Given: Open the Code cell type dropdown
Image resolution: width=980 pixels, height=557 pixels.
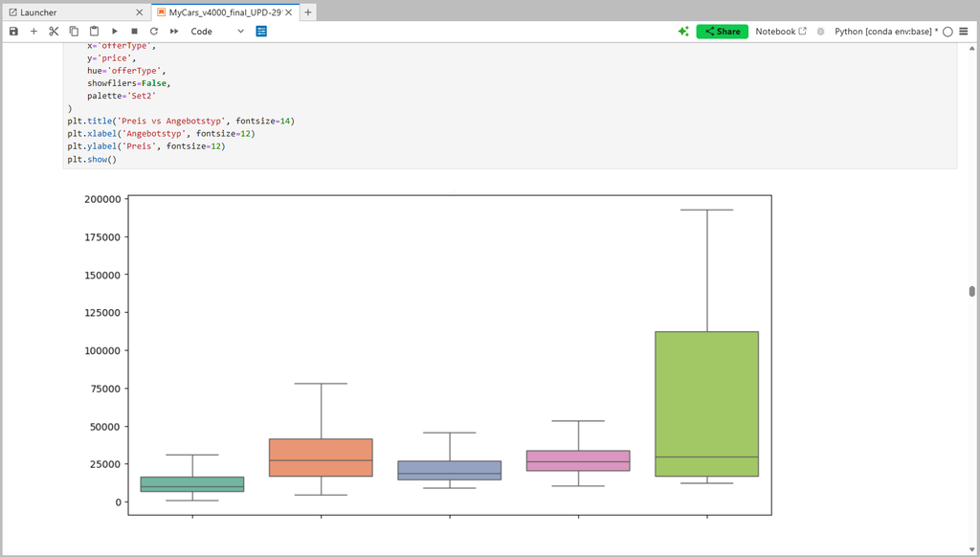Looking at the screenshot, I should [217, 32].
